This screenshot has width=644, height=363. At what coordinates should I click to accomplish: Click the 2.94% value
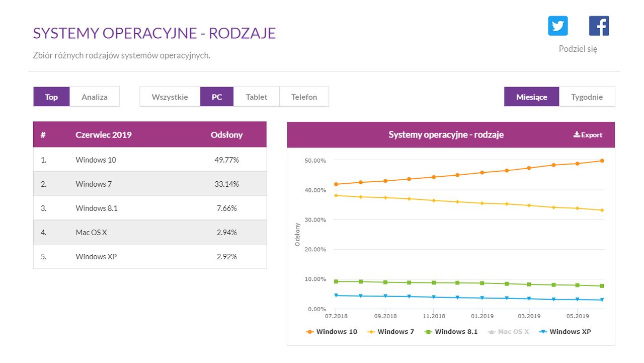point(227,232)
